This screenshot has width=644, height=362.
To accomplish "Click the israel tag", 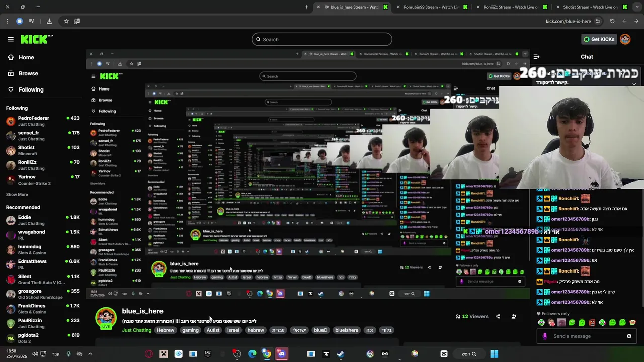I will click(233, 330).
